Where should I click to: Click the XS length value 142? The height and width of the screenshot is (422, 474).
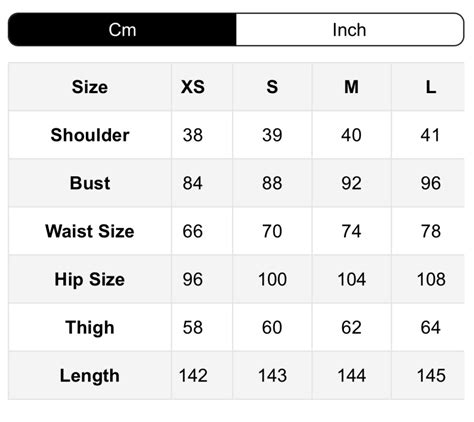(193, 376)
